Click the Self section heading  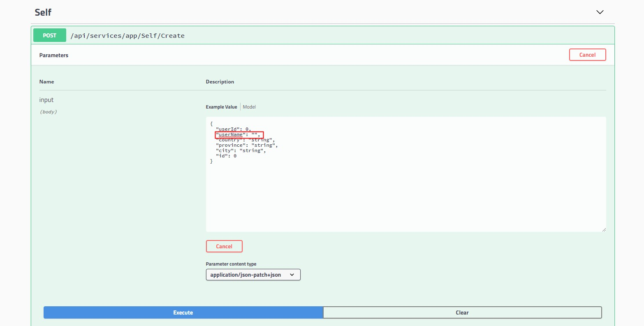(x=43, y=12)
